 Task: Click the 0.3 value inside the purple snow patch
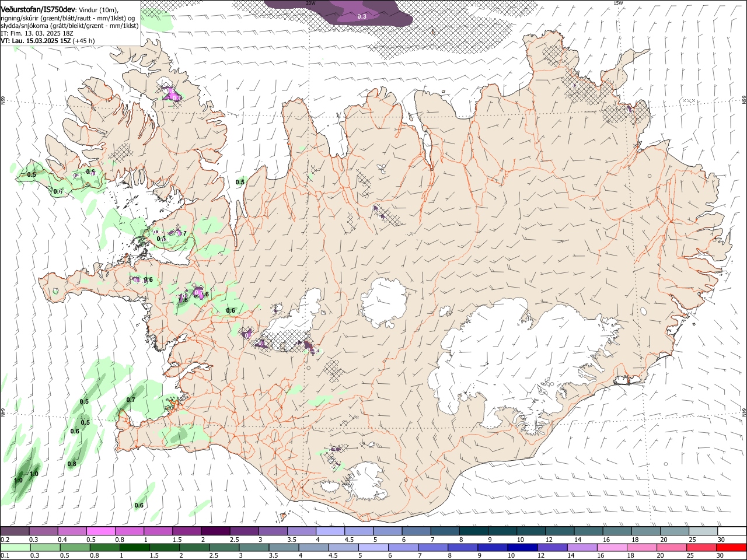362,16
